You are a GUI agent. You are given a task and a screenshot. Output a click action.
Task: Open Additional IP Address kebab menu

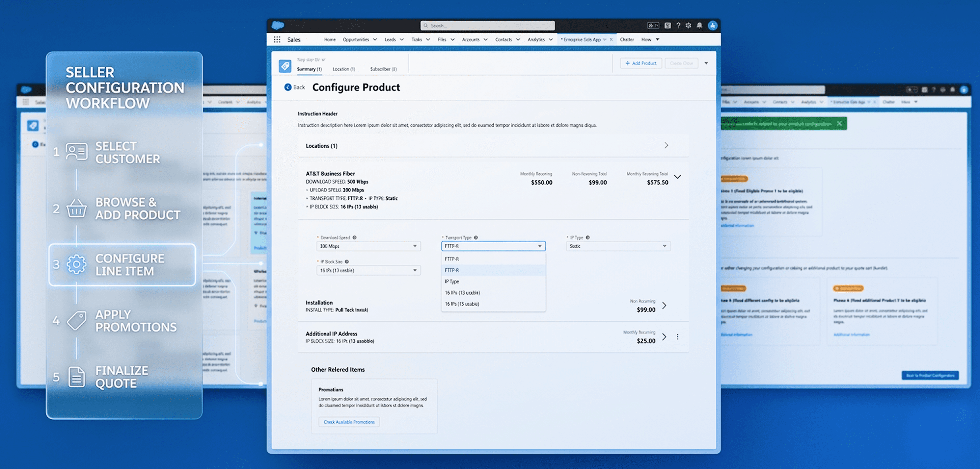[x=677, y=337]
